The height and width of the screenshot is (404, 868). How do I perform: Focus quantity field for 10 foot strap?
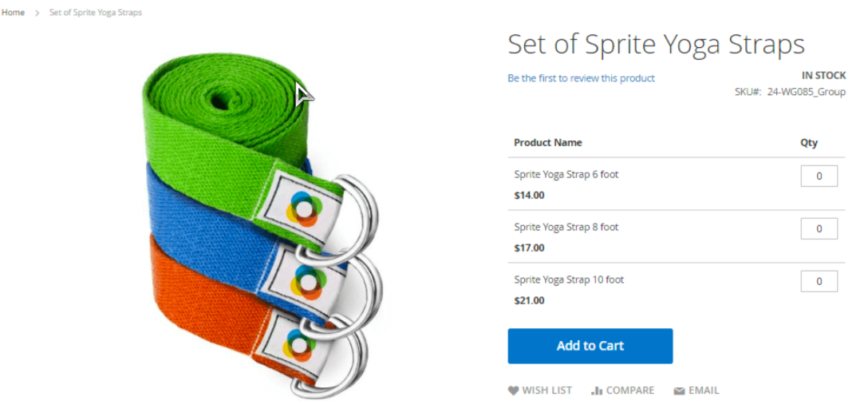pos(819,281)
